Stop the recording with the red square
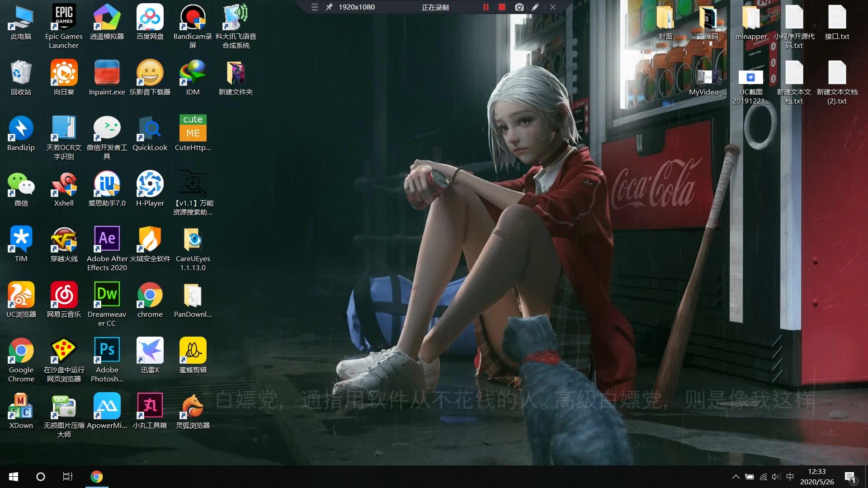This screenshot has width=868, height=488. click(502, 7)
